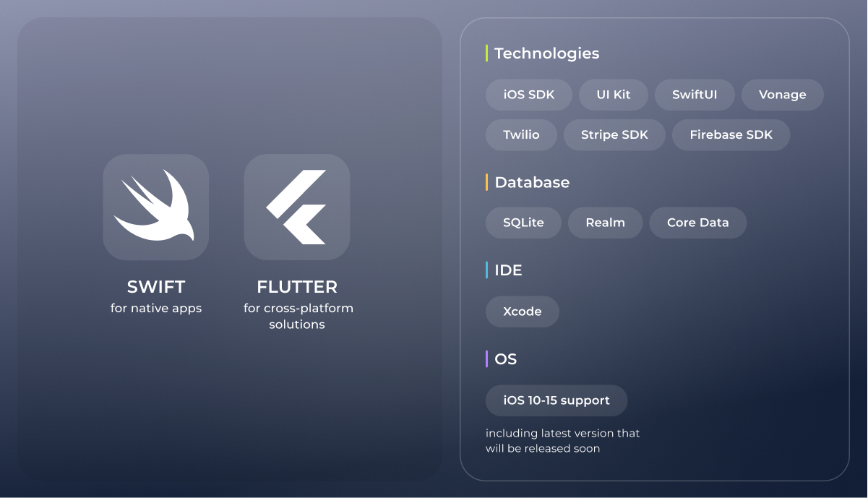Select the Realm database pill

click(x=606, y=223)
